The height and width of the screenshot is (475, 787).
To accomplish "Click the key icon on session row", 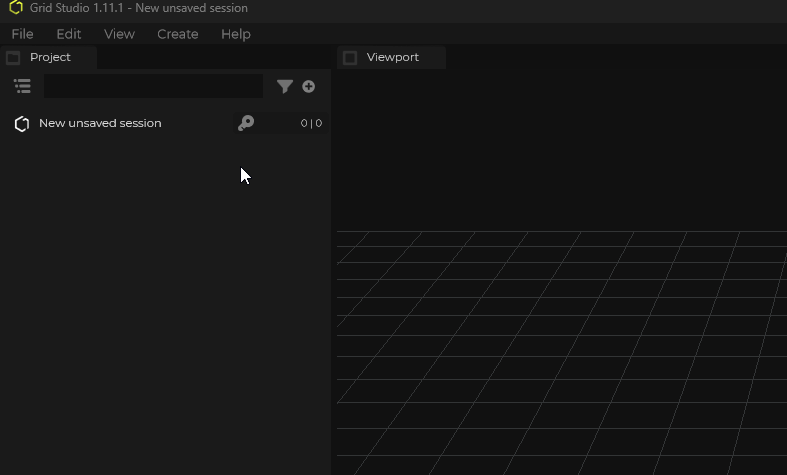I will pos(245,123).
